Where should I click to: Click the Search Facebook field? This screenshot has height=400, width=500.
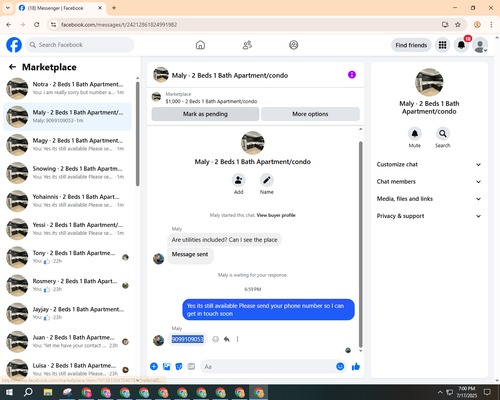pyautogui.click(x=80, y=45)
